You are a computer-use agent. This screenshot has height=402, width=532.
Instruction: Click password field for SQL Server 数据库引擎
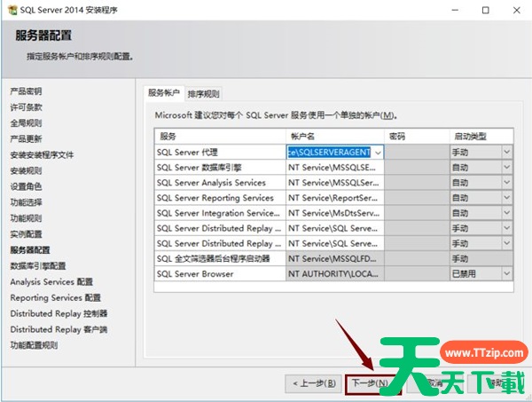pos(417,168)
